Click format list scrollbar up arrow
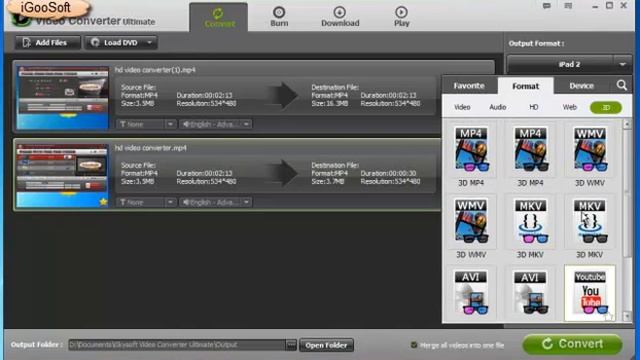The width and height of the screenshot is (640, 360). point(627,124)
